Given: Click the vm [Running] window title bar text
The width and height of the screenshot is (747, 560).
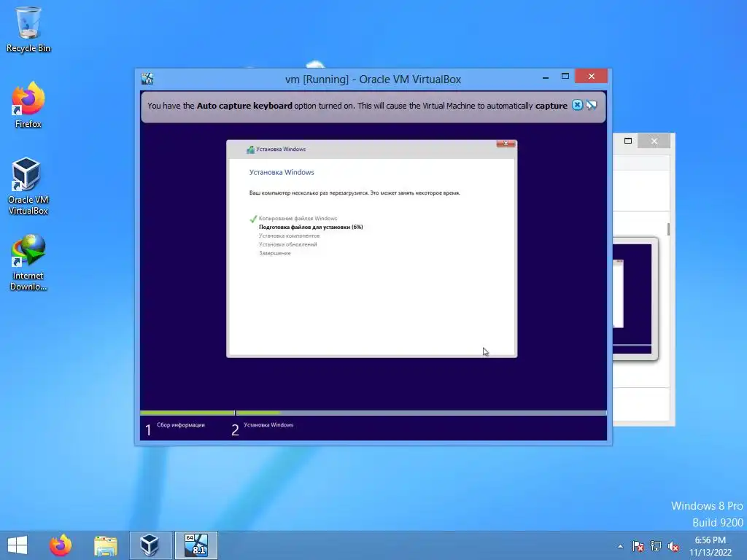Looking at the screenshot, I should point(373,79).
